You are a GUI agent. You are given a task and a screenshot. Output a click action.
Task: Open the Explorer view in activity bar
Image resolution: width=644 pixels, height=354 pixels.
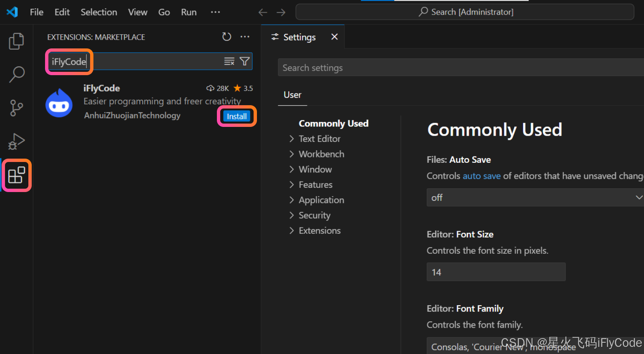pyautogui.click(x=16, y=41)
